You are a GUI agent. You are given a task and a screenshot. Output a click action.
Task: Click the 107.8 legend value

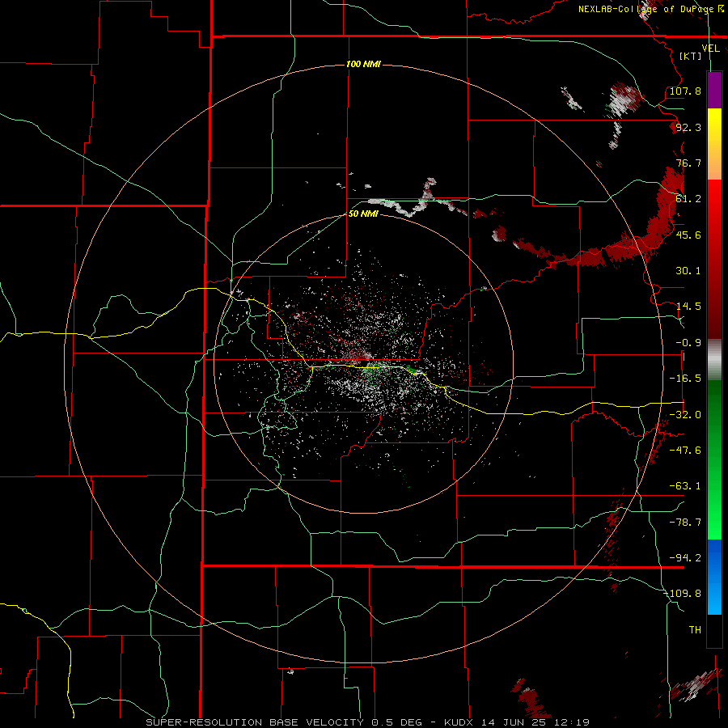tap(685, 91)
